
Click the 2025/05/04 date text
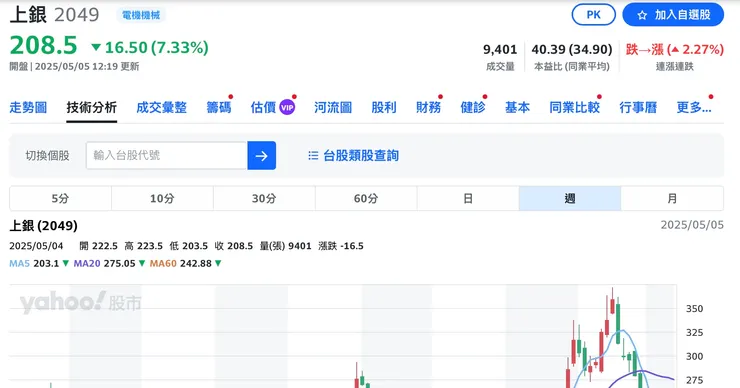[36, 246]
